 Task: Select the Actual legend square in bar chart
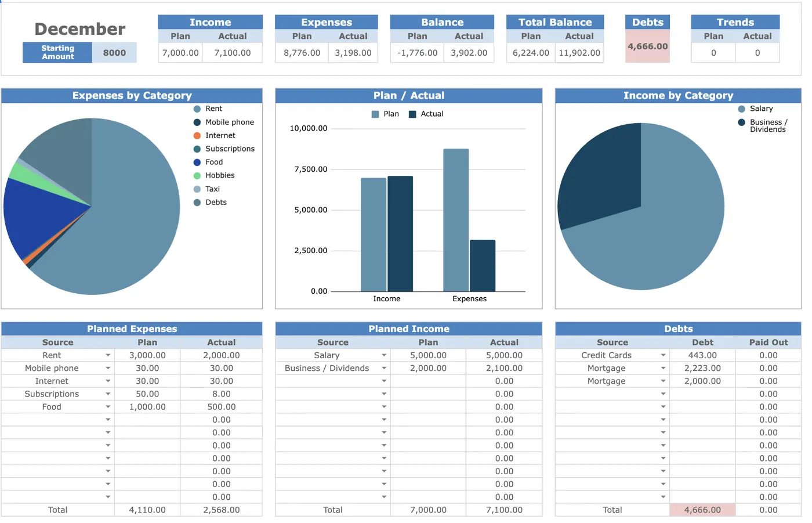[x=412, y=114]
